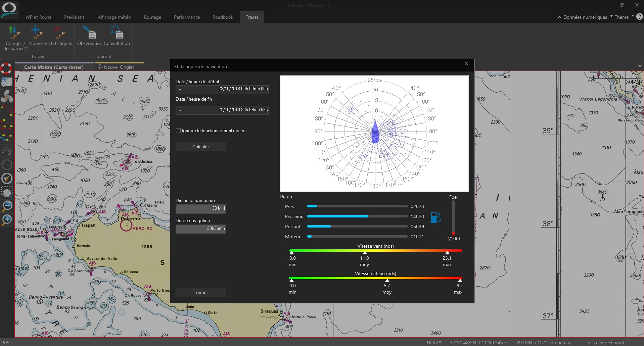Click the Octopus application logo
Viewport: 644px width, 346px height.
(x=9, y=10)
